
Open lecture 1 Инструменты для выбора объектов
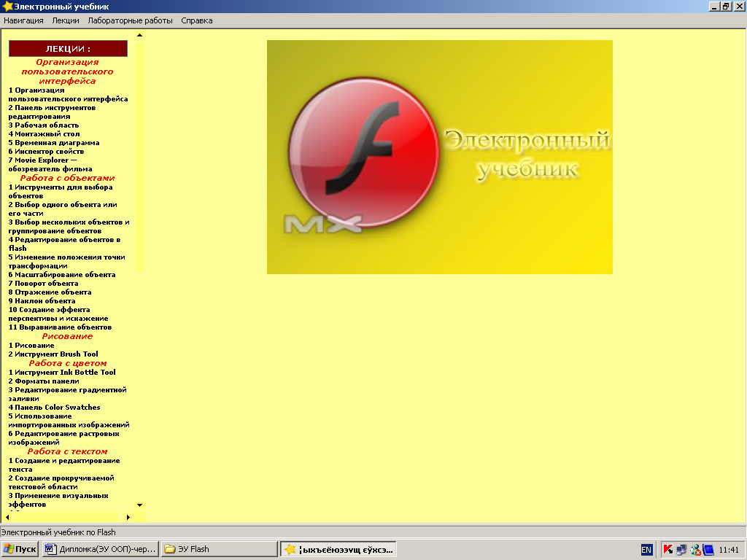(x=61, y=192)
